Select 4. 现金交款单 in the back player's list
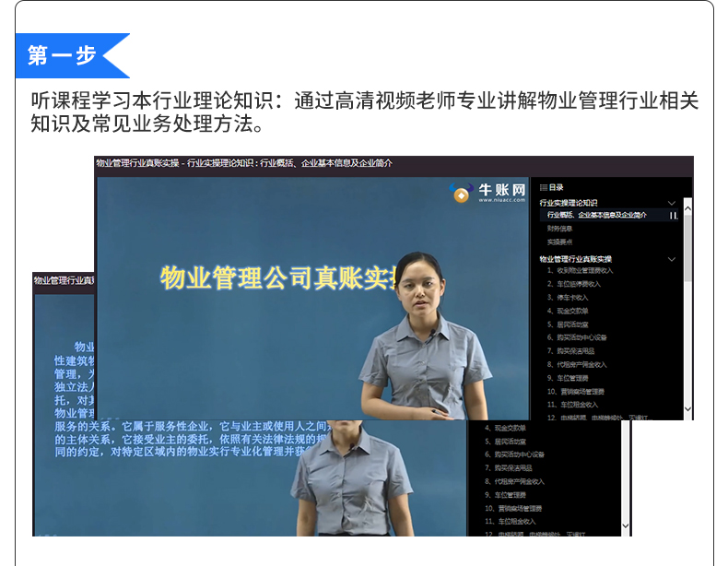 point(505,428)
